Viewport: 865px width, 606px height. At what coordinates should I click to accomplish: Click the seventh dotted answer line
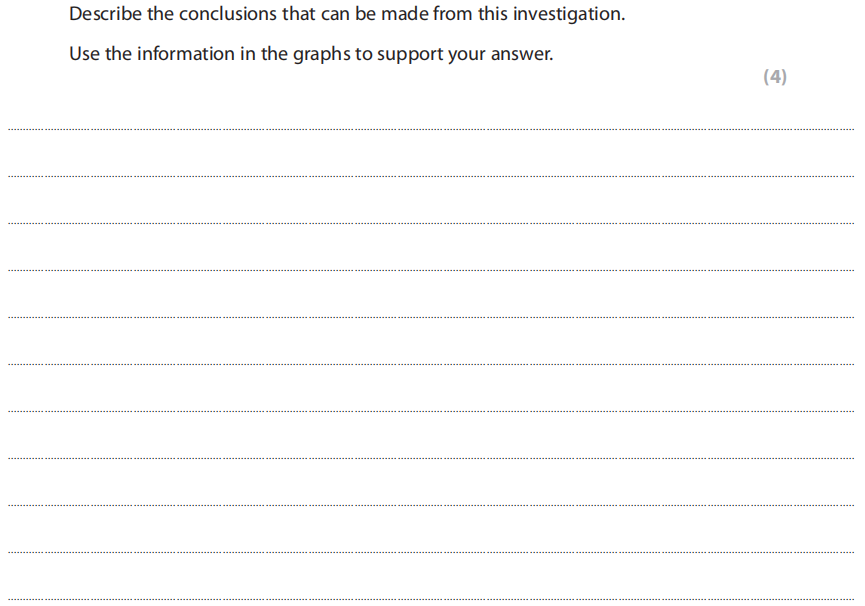[430, 411]
